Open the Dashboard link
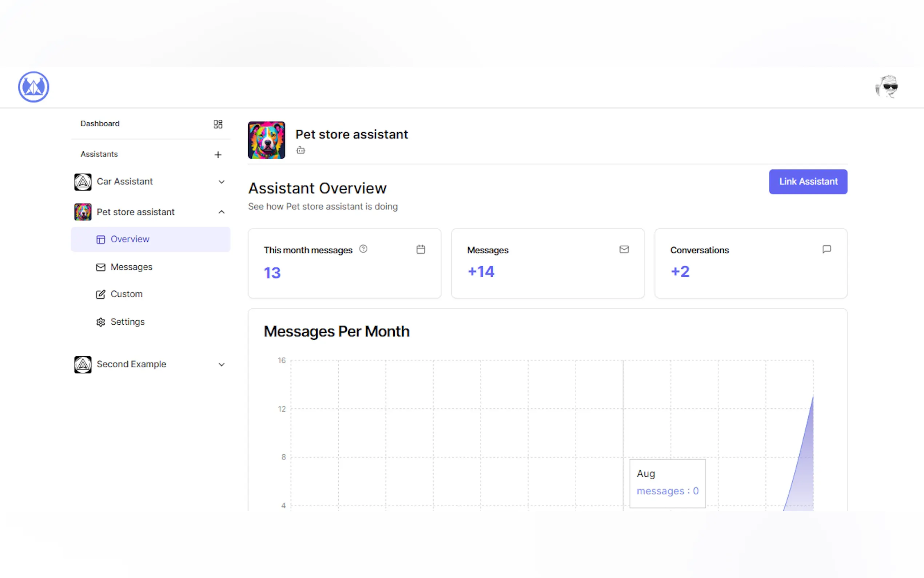Screen dimensions: 924x578 (x=100, y=123)
